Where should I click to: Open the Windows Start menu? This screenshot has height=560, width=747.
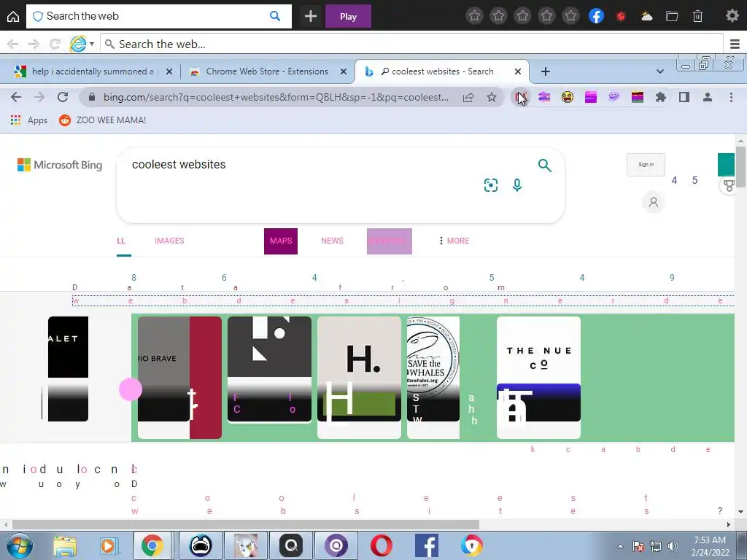pos(18,545)
